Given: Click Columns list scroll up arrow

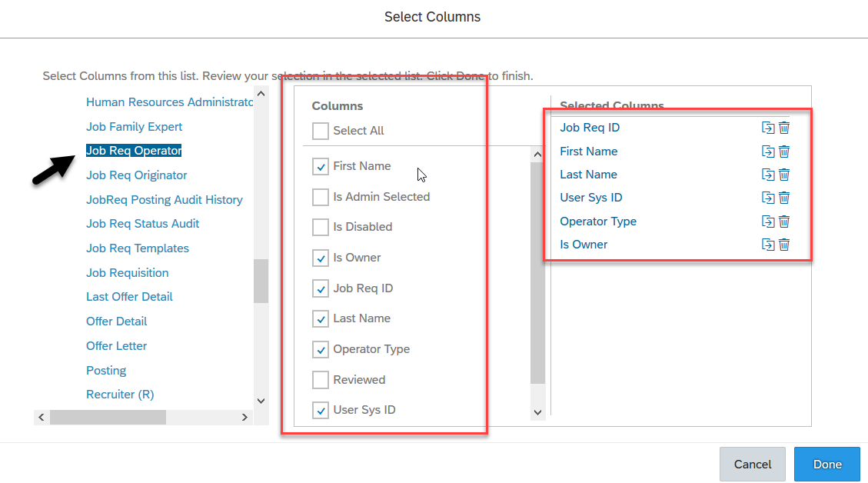Looking at the screenshot, I should [x=537, y=155].
